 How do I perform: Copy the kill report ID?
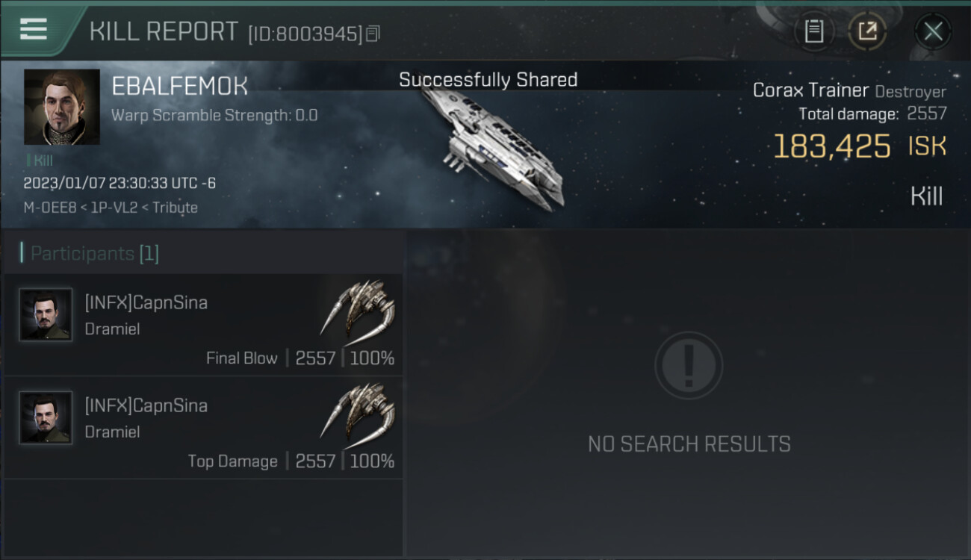pyautogui.click(x=373, y=33)
